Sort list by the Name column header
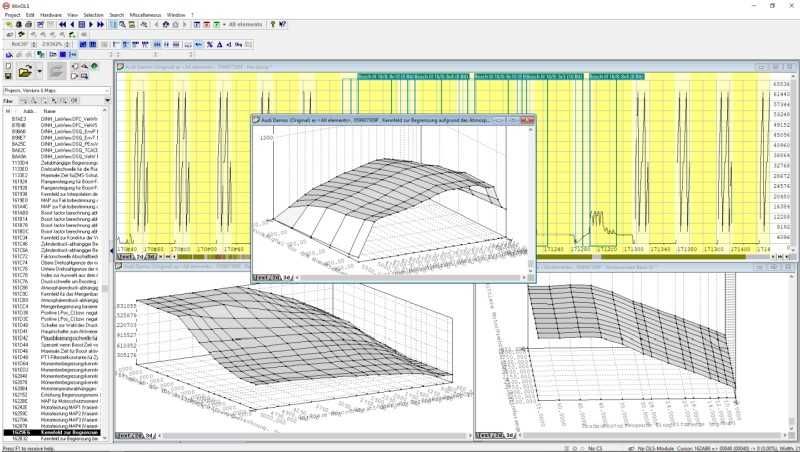The height and width of the screenshot is (452, 800). click(x=49, y=111)
